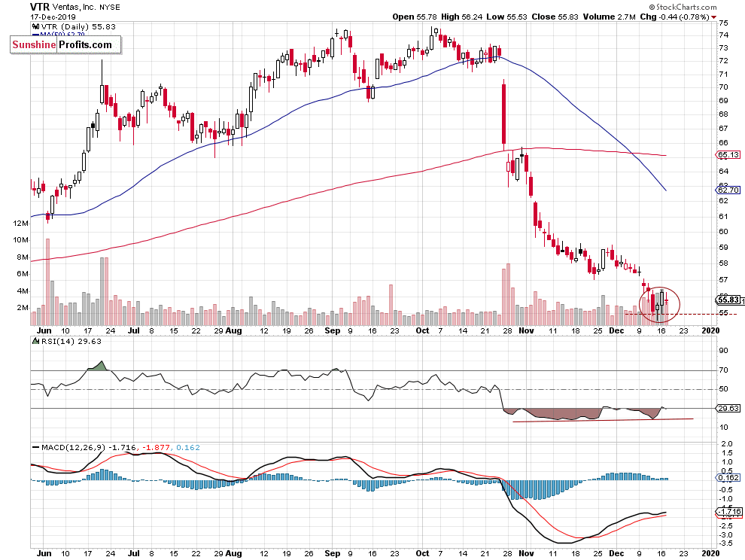Click the RSI(14) legend icon

pos(35,341)
